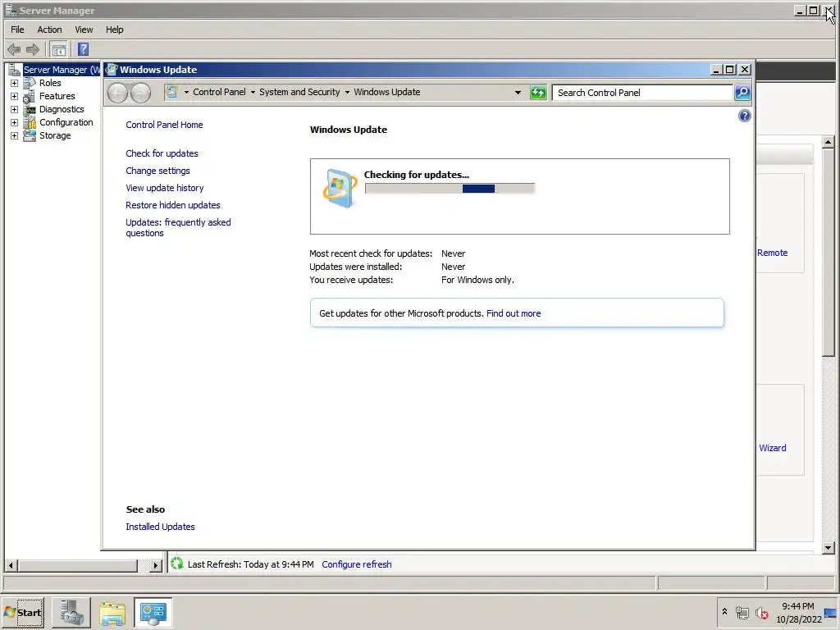Click the Windows Update forward navigation button
The height and width of the screenshot is (630, 840).
pos(140,94)
